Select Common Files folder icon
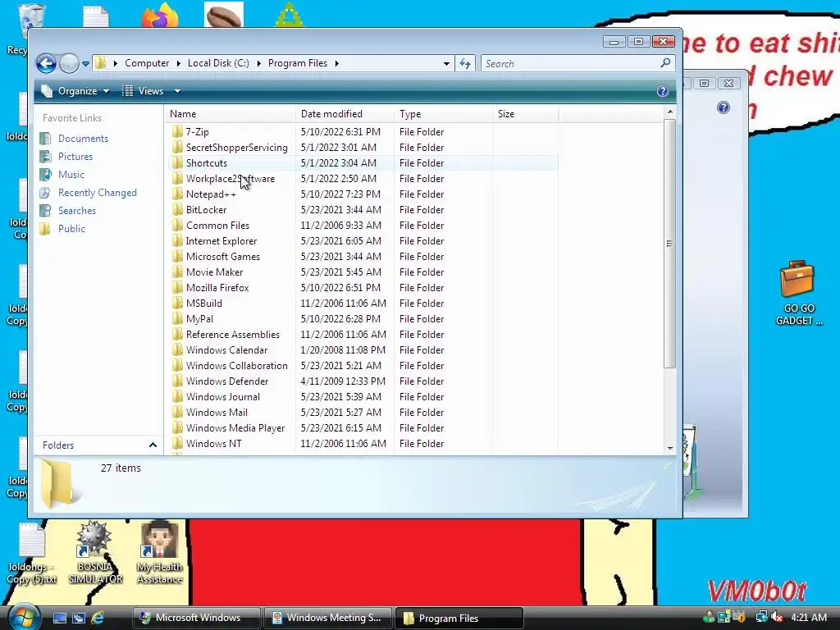This screenshot has height=630, width=840. (x=177, y=225)
